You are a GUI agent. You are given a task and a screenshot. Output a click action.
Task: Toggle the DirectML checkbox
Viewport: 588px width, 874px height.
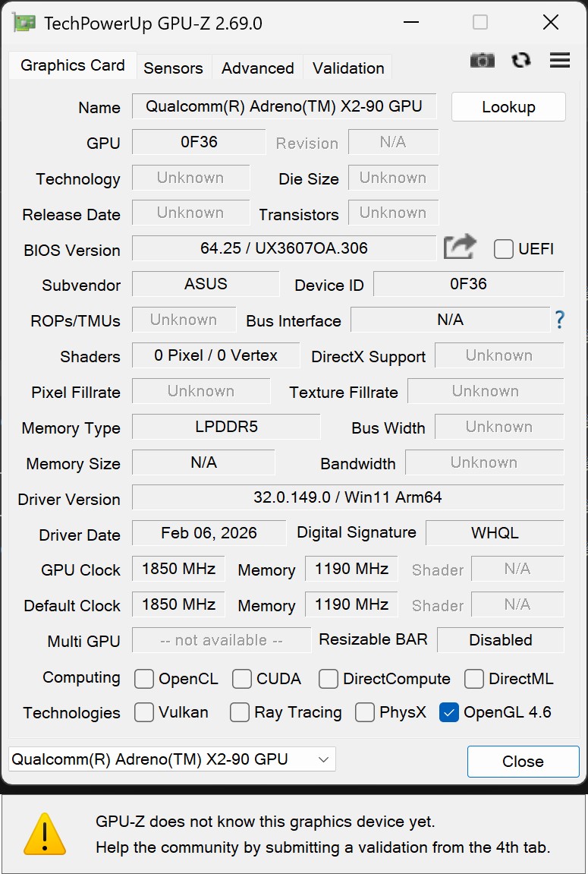pos(474,679)
